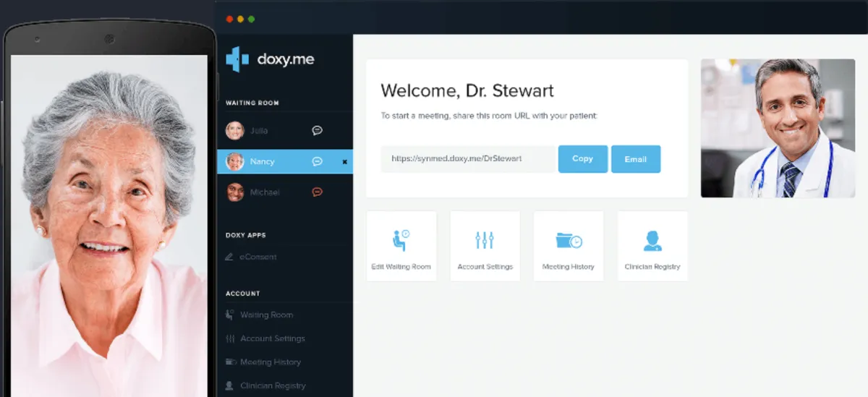
Task: Click the yellow minimize window dot
Action: (x=241, y=19)
